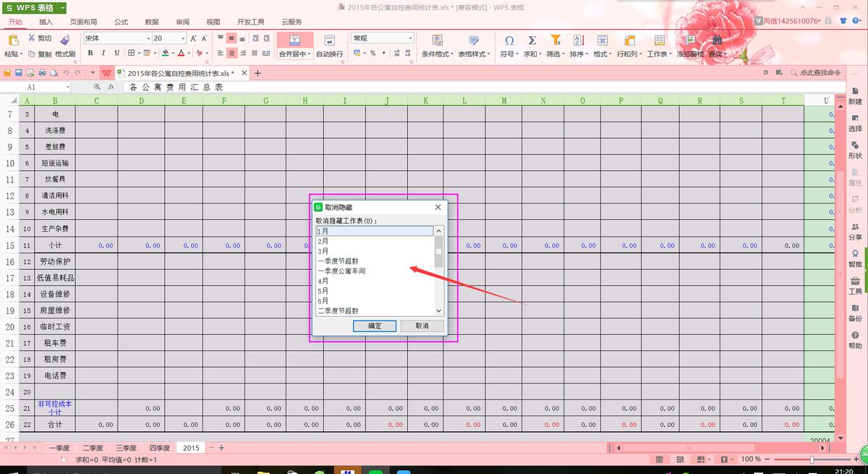The width and height of the screenshot is (868, 474).
Task: Click the zoom slider in status bar
Action: pos(812,460)
